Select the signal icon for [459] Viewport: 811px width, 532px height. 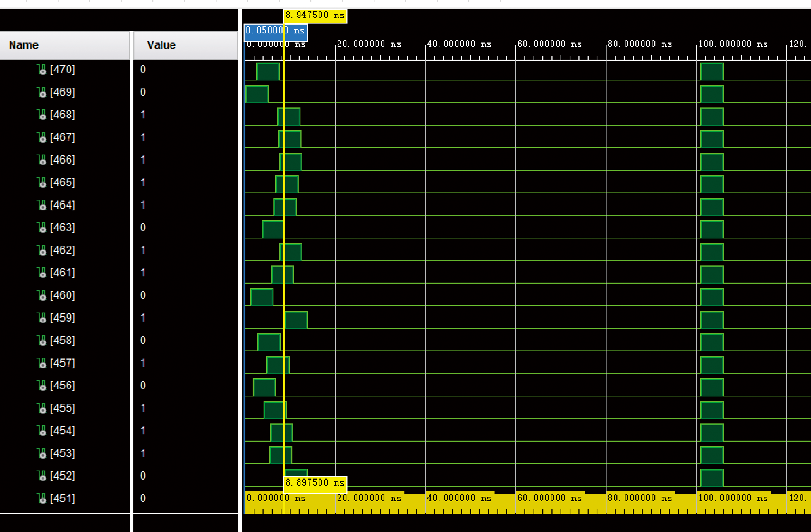pyautogui.click(x=42, y=318)
